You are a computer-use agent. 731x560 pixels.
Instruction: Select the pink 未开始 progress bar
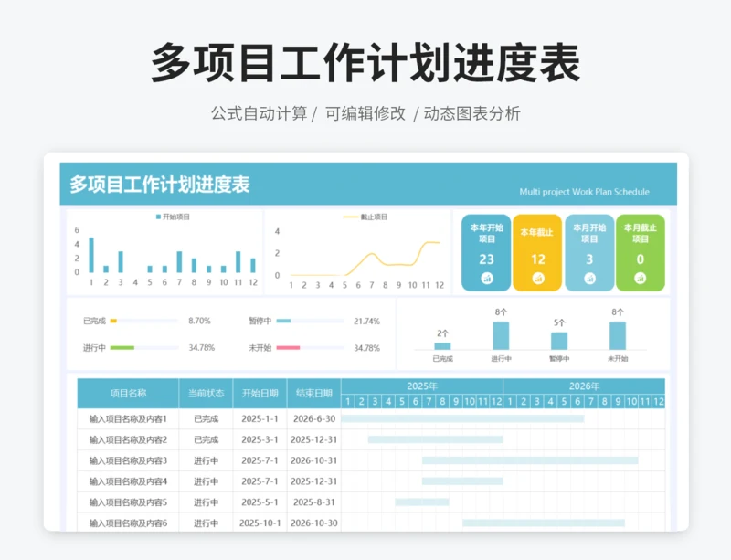[288, 348]
